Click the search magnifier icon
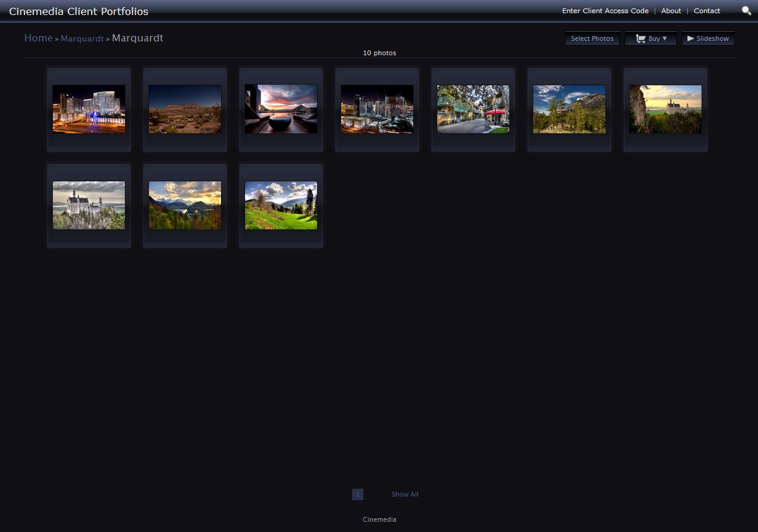The image size is (758, 532). pyautogui.click(x=746, y=11)
